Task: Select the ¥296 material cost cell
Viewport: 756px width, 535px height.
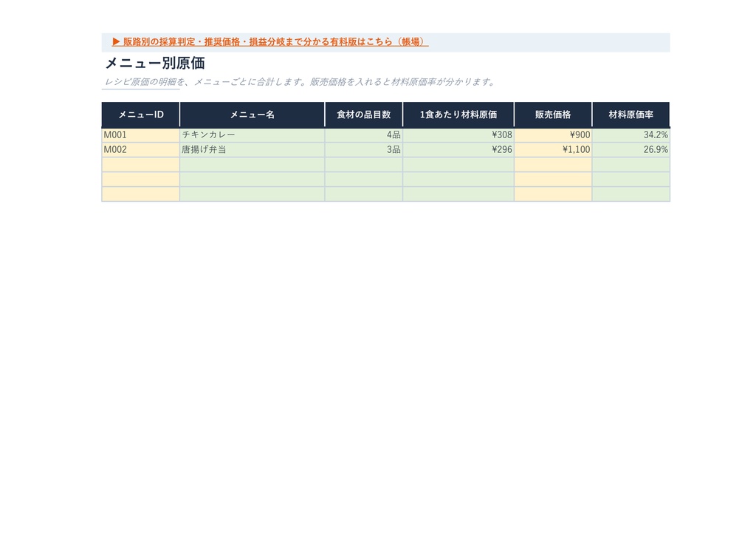Action: click(x=458, y=150)
